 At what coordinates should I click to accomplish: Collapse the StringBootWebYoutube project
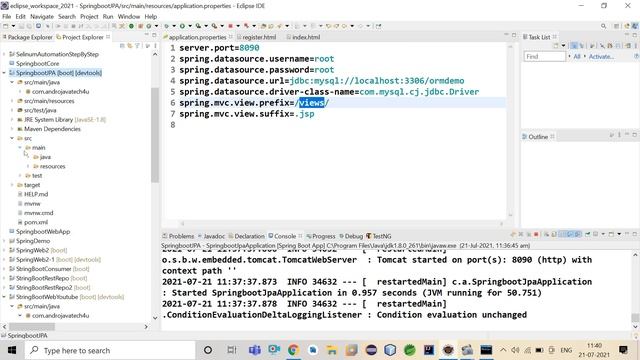[x=4, y=297]
